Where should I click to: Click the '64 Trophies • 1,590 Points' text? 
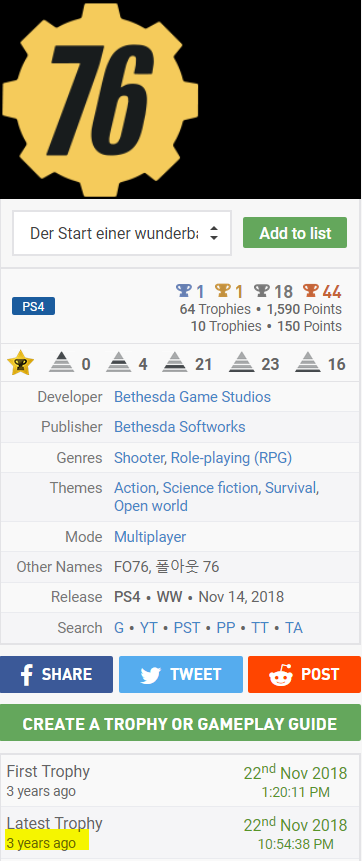point(260,309)
